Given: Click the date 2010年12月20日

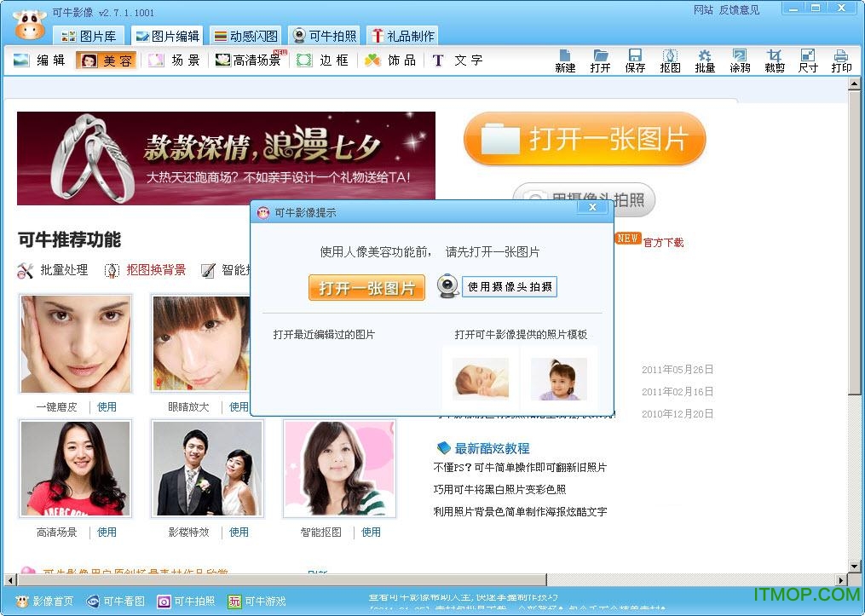Looking at the screenshot, I should [678, 413].
